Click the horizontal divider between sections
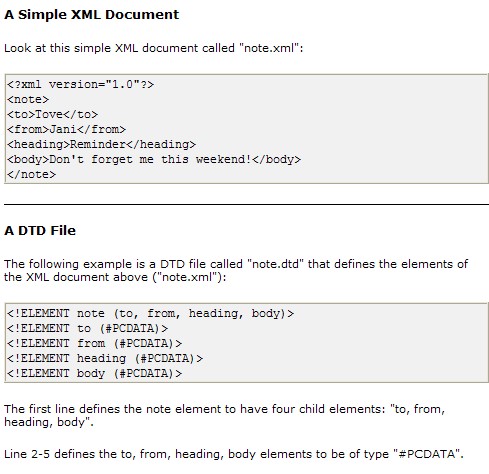489x474 pixels. (x=246, y=204)
